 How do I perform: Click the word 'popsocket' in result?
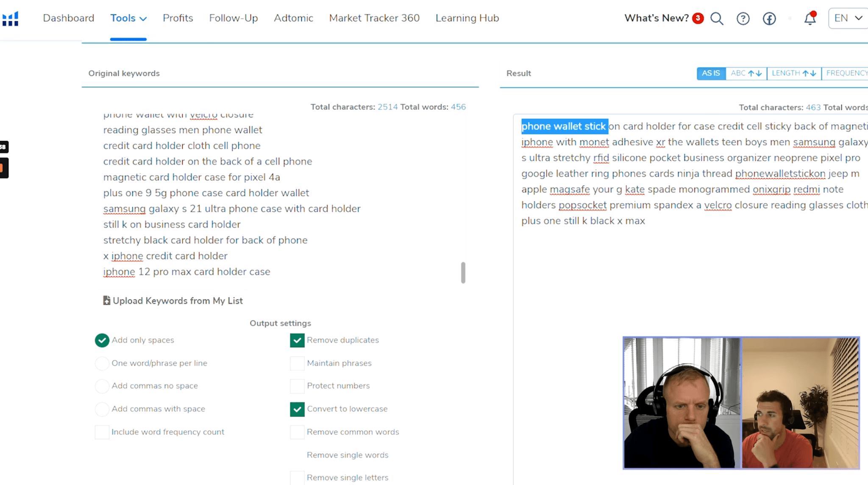click(x=582, y=205)
